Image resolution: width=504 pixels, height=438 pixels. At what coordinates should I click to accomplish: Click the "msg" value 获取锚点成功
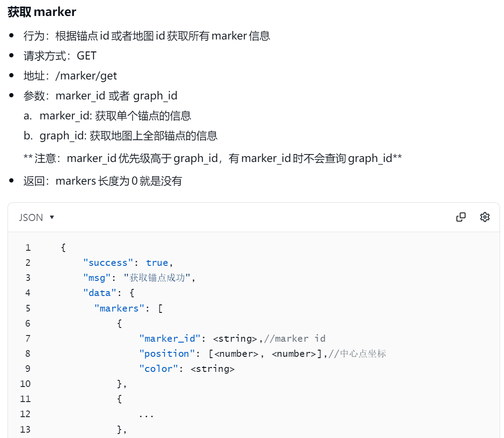tap(157, 278)
